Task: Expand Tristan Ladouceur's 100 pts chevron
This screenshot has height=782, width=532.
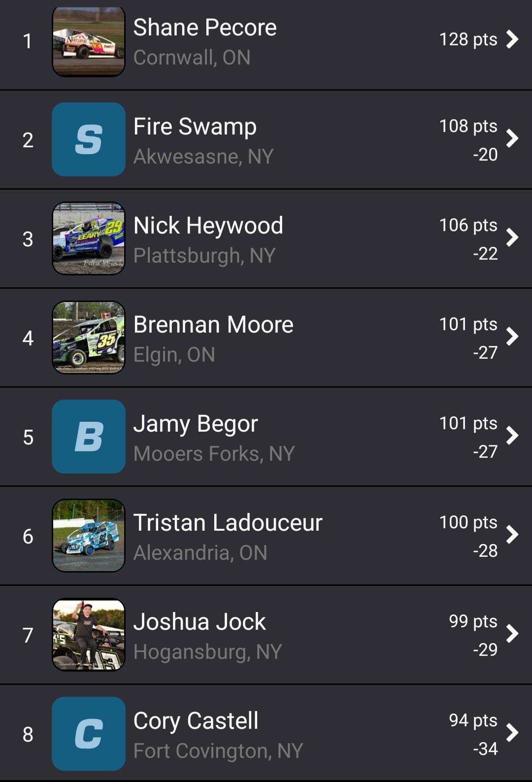Action: click(512, 535)
